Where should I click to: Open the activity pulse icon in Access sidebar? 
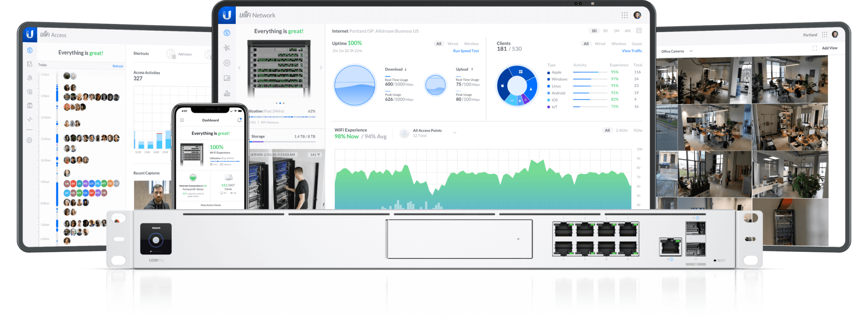coord(30,119)
